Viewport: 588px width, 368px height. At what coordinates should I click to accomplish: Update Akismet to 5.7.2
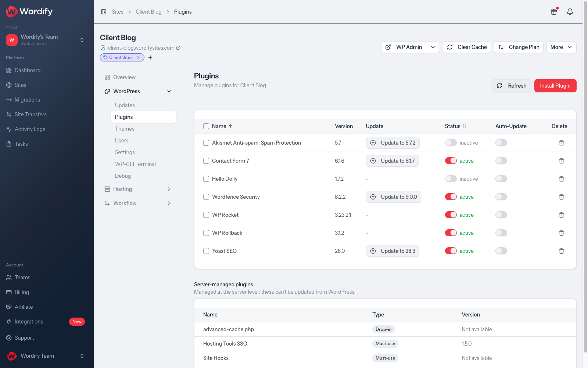tap(393, 143)
